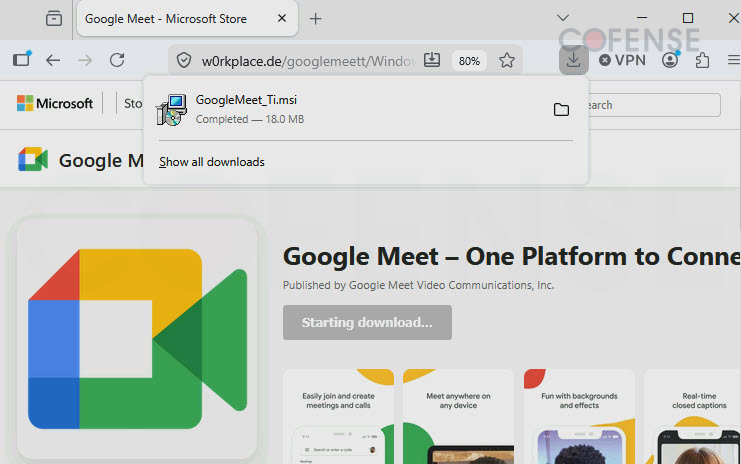
Task: Open the extensions puzzle icon
Action: [x=702, y=60]
